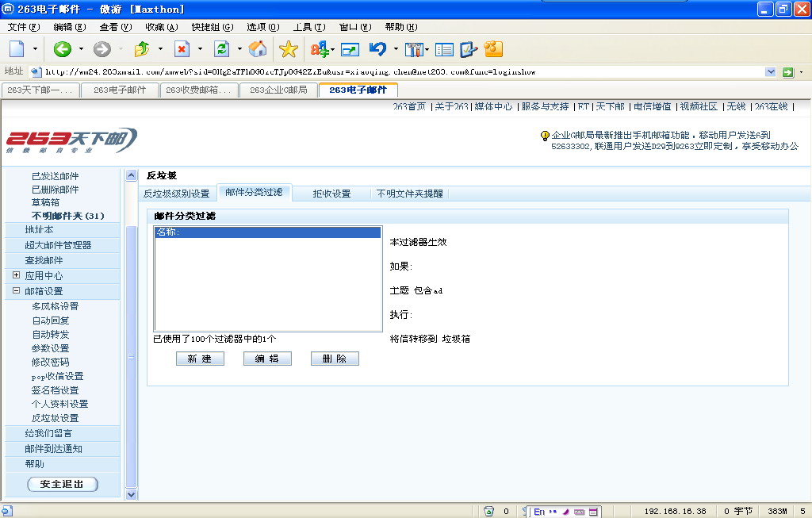Click the 编辑 filter button
Image resolution: width=812 pixels, height=518 pixels.
click(267, 359)
